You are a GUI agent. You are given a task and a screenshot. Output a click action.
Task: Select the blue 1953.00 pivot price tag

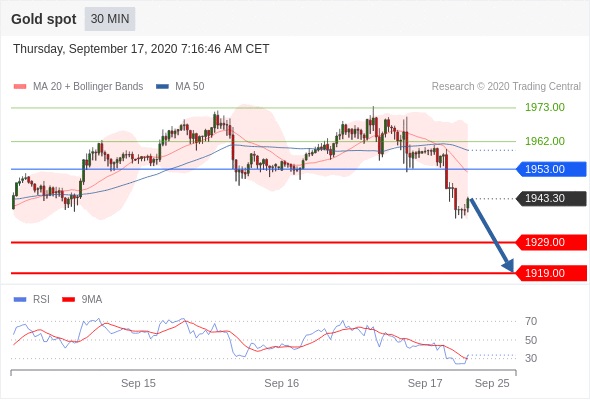coord(551,169)
